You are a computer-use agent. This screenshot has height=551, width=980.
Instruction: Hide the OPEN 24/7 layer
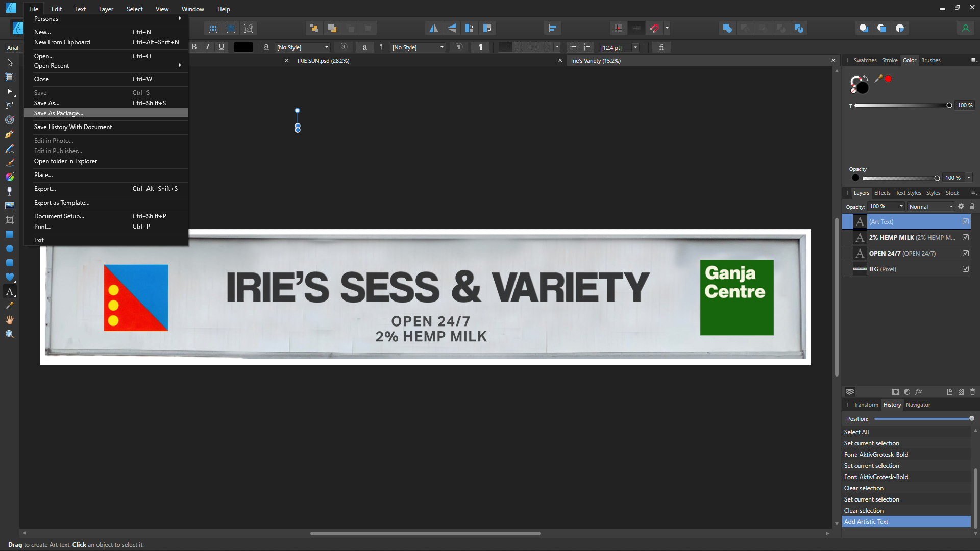pos(965,253)
